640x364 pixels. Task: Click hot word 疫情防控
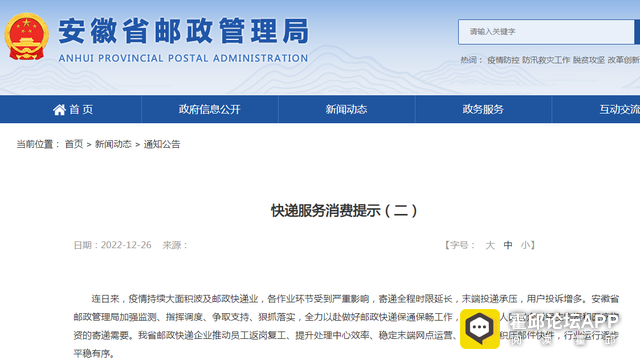pyautogui.click(x=503, y=60)
